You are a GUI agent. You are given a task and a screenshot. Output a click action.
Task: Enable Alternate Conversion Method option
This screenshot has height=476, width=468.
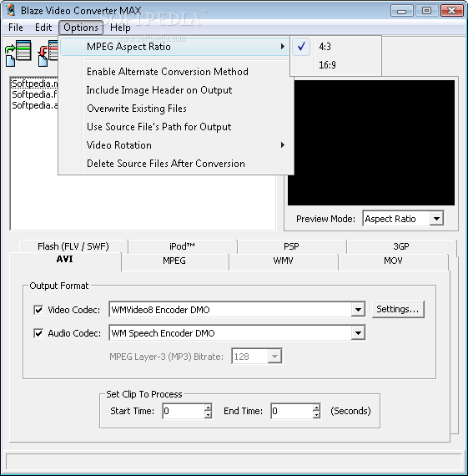(176, 72)
